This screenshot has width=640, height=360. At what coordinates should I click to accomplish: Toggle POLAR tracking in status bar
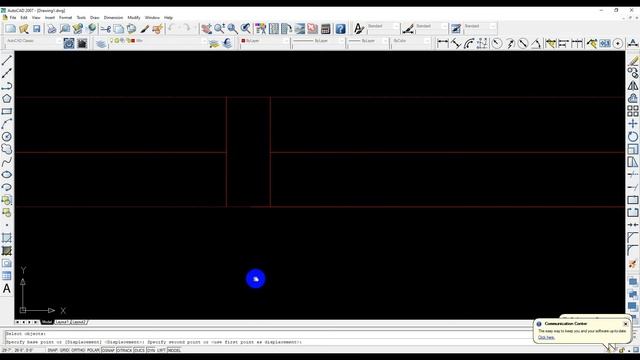(93, 350)
